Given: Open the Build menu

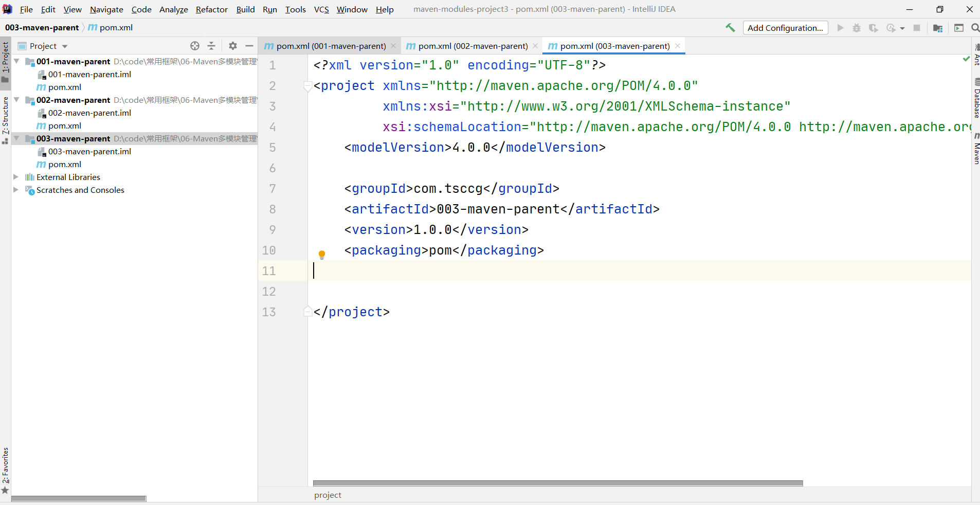Looking at the screenshot, I should pyautogui.click(x=245, y=9).
